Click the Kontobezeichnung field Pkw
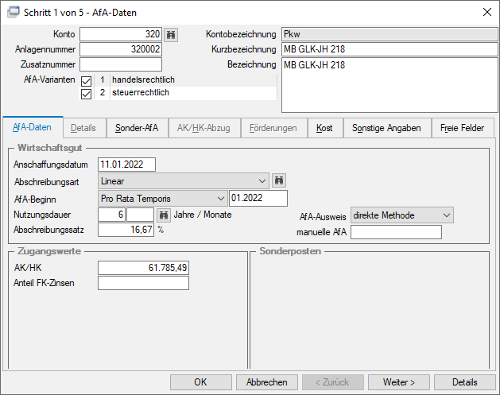 pyautogui.click(x=389, y=34)
